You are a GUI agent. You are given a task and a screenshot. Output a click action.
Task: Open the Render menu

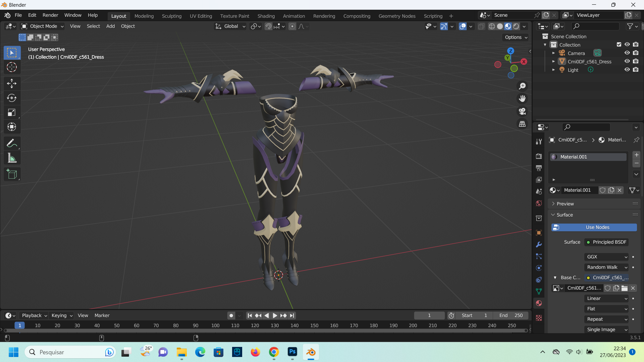(x=50, y=15)
